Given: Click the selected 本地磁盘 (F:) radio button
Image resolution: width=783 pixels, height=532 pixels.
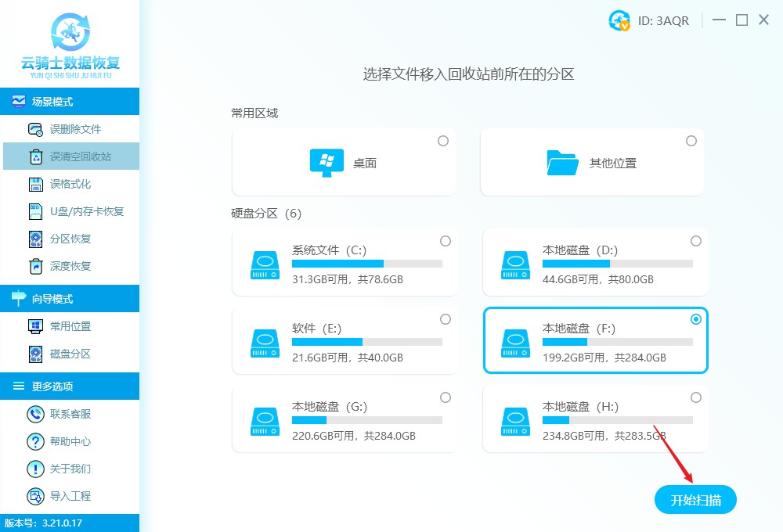Looking at the screenshot, I should coord(696,319).
